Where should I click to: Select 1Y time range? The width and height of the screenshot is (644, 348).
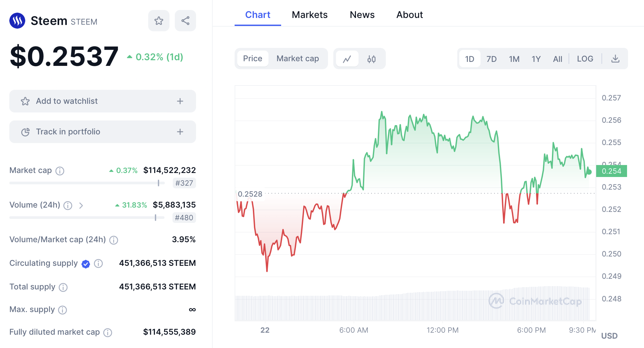click(x=536, y=59)
